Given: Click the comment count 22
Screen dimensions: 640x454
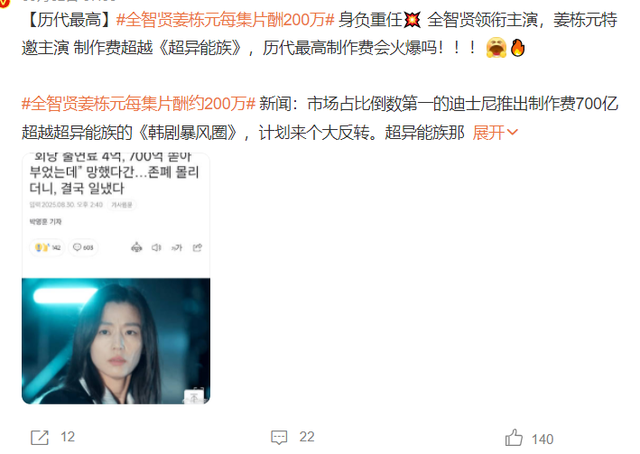Looking at the screenshot, I should tap(307, 437).
